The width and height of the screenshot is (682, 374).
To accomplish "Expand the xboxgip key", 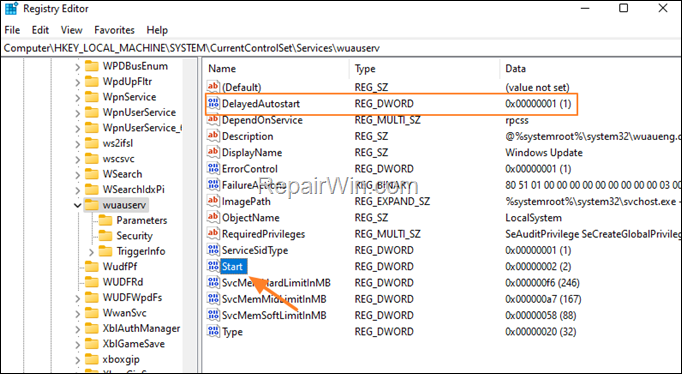I will point(77,360).
